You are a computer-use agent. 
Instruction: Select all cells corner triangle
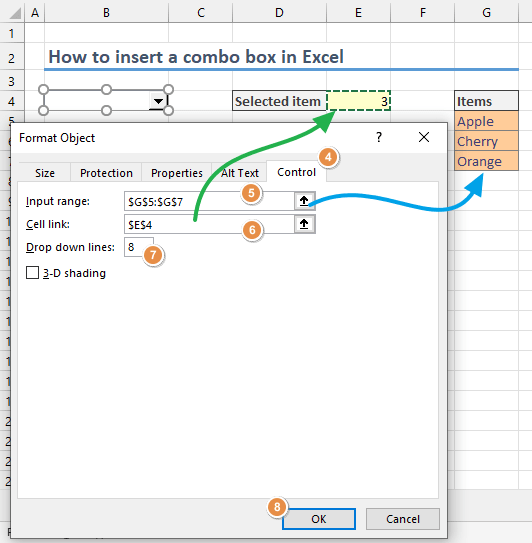[x=16, y=13]
